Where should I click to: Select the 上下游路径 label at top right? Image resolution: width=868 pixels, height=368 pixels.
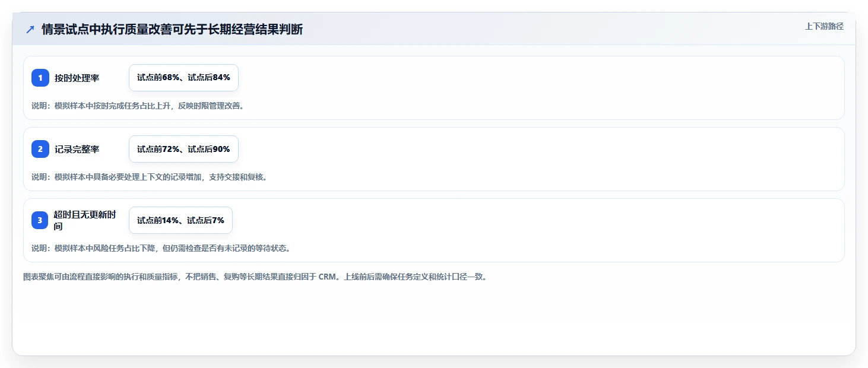[x=824, y=26]
